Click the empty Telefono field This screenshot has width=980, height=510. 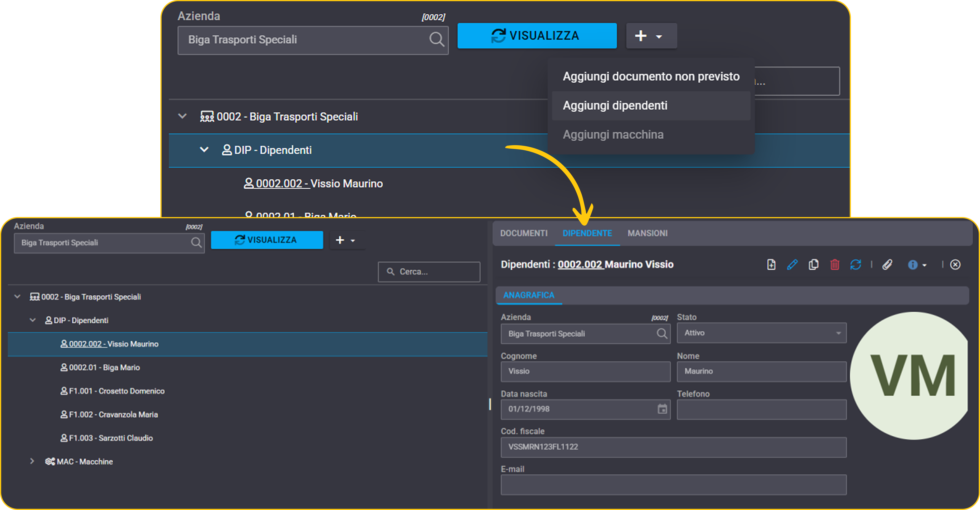pos(762,409)
